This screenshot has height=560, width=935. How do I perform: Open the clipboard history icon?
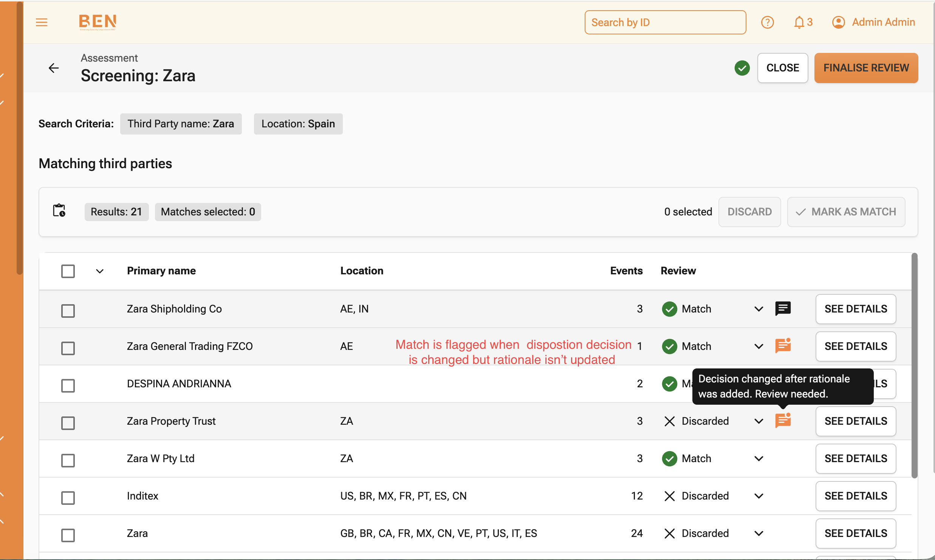[59, 210]
